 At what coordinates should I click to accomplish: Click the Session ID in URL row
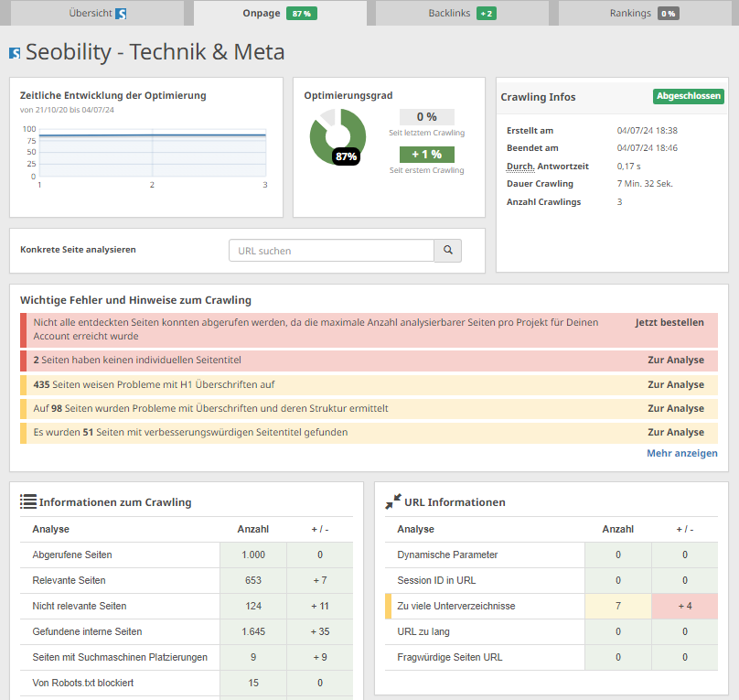click(x=552, y=580)
